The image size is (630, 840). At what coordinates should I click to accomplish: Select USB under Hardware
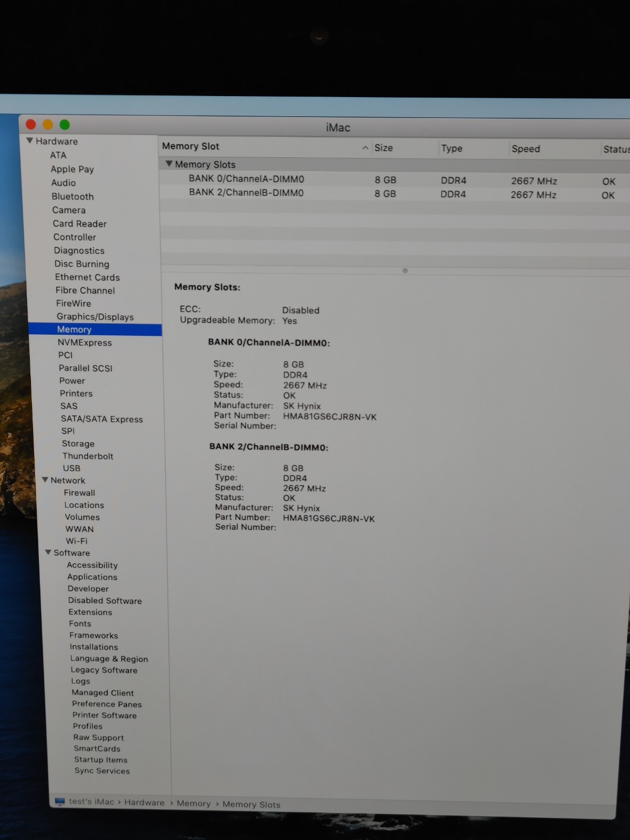71,468
